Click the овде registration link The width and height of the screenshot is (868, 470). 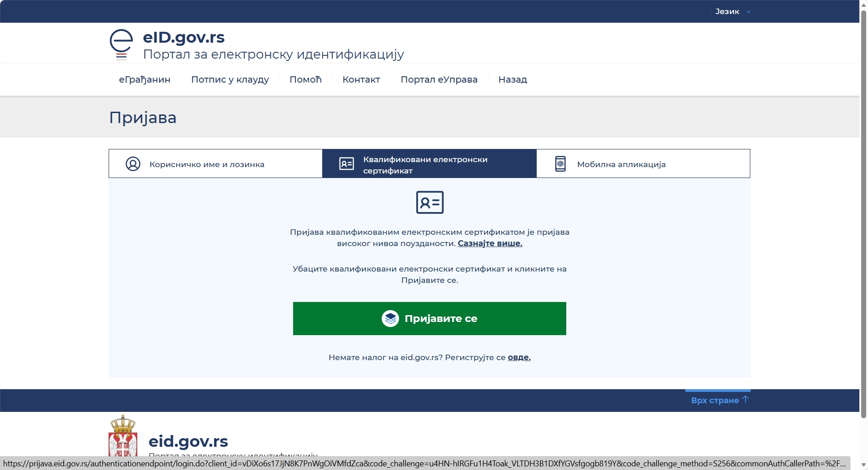click(519, 357)
